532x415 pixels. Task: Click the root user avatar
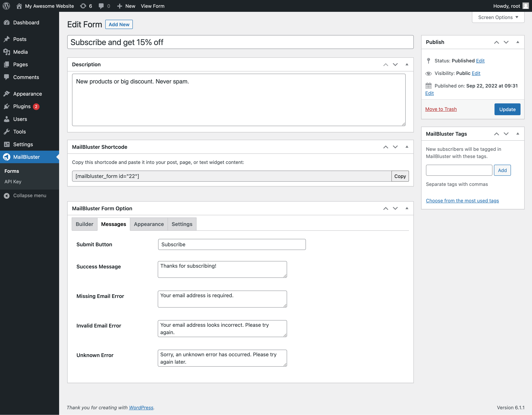pos(526,6)
